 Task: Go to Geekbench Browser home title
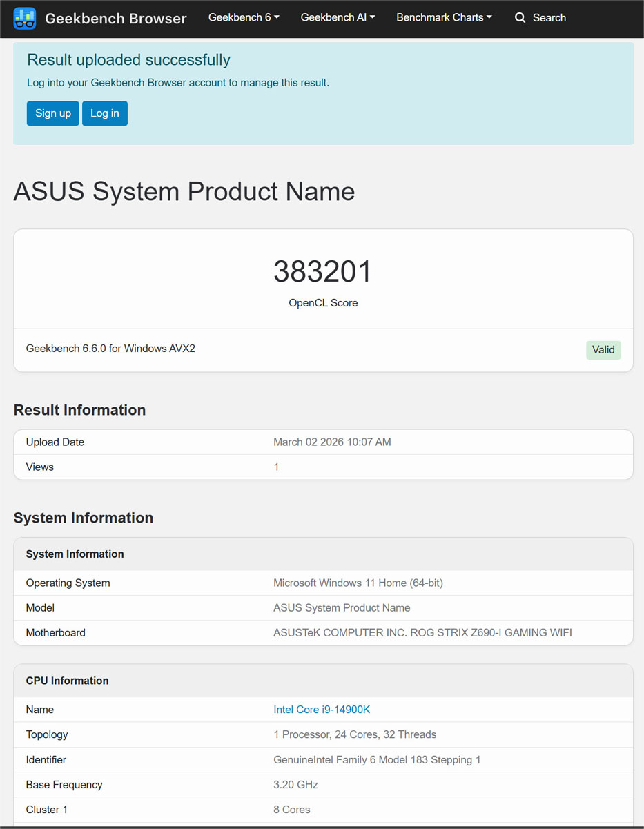[x=115, y=19]
